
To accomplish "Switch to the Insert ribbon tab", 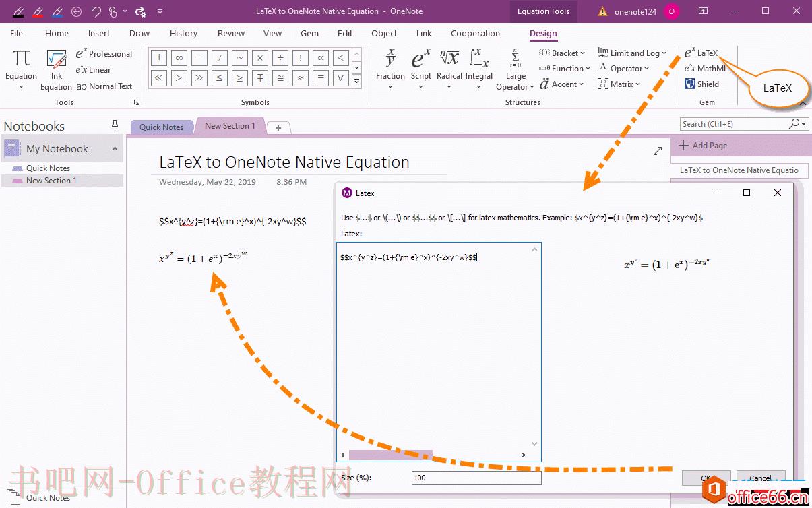I will (x=99, y=33).
